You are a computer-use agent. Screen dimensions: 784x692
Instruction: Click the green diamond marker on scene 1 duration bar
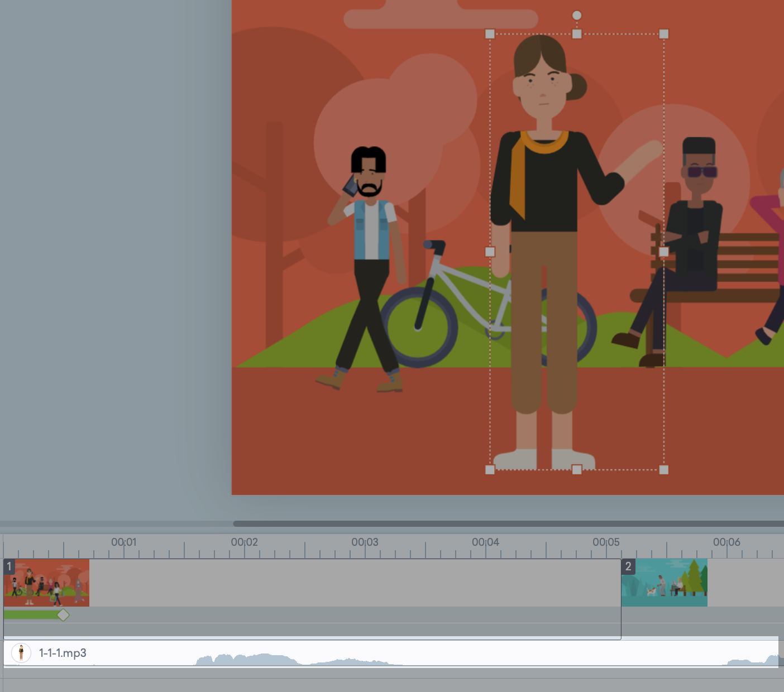pyautogui.click(x=63, y=615)
